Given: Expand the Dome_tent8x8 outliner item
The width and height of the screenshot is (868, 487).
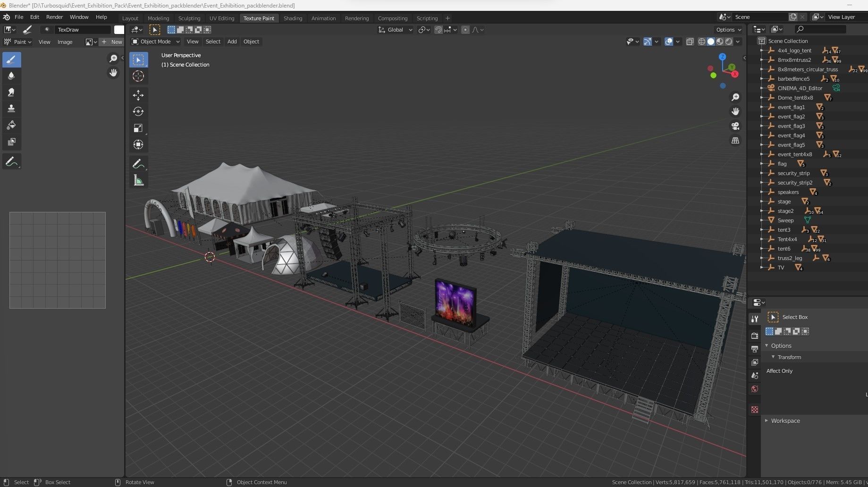Looking at the screenshot, I should (x=761, y=98).
